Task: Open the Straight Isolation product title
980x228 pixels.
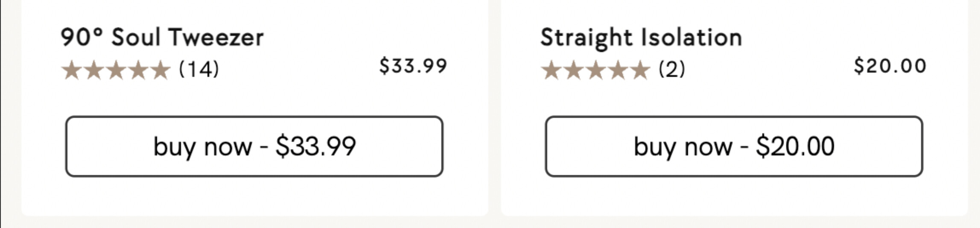Action: (x=641, y=37)
